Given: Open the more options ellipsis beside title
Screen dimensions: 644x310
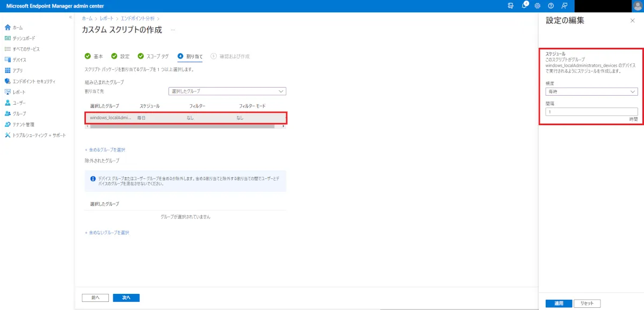Looking at the screenshot, I should 173,30.
